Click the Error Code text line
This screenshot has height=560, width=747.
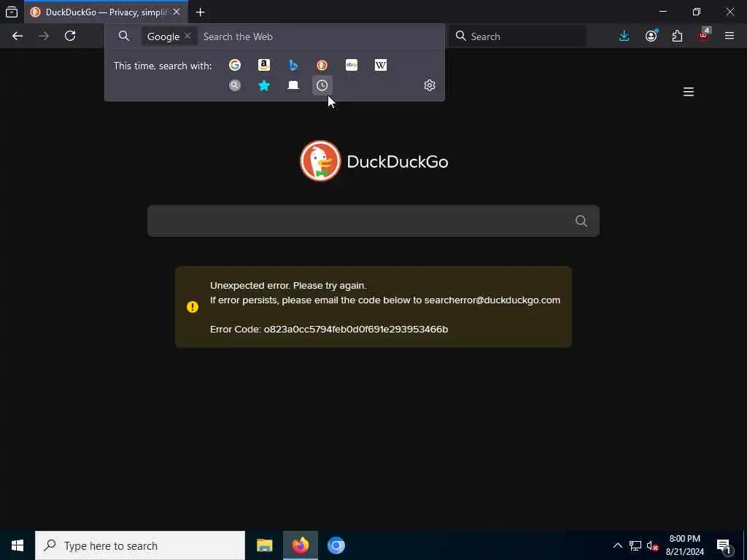(329, 329)
